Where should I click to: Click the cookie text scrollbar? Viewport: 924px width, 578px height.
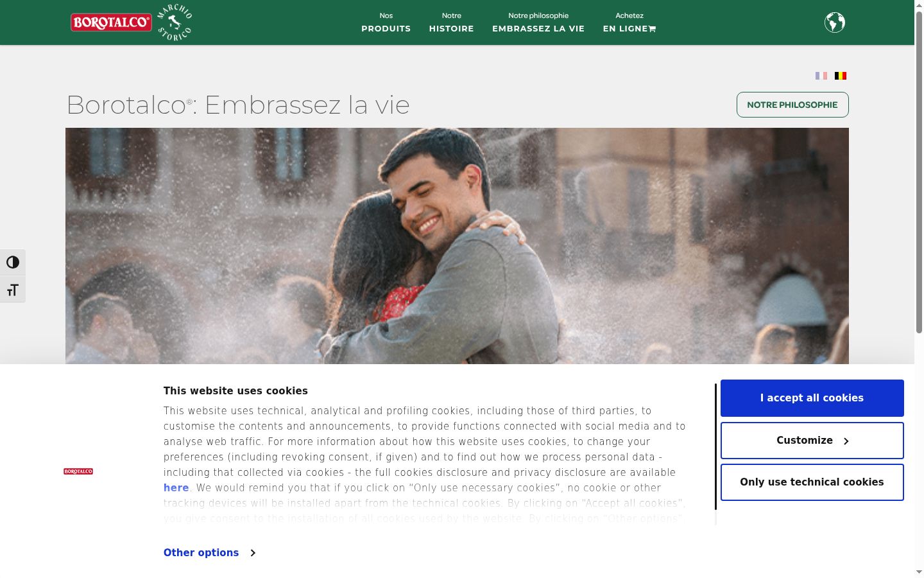point(715,446)
